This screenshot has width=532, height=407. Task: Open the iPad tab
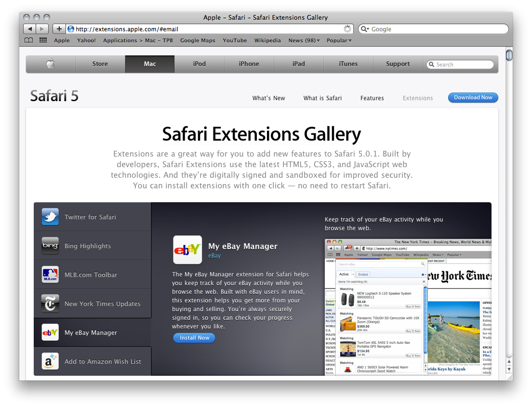coord(299,64)
